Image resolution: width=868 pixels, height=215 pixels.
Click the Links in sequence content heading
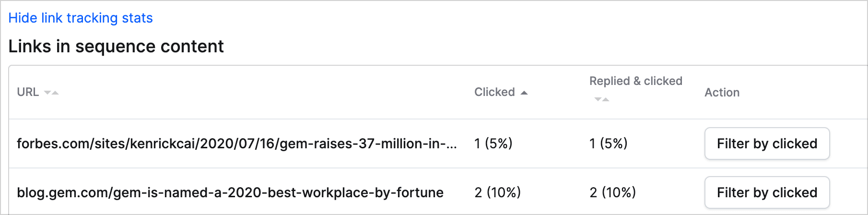[116, 47]
